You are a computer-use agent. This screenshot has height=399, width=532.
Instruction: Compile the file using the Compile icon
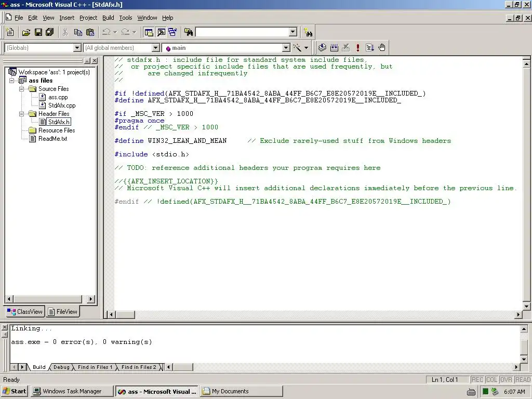322,48
